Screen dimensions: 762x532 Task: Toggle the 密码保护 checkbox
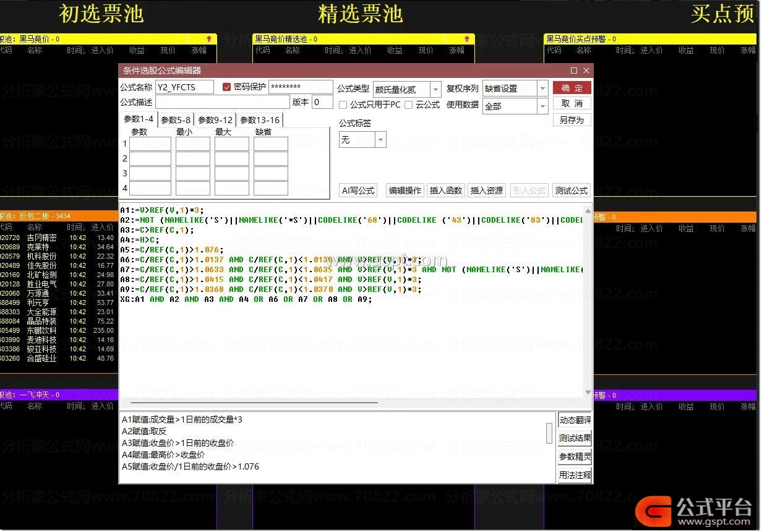(x=226, y=87)
